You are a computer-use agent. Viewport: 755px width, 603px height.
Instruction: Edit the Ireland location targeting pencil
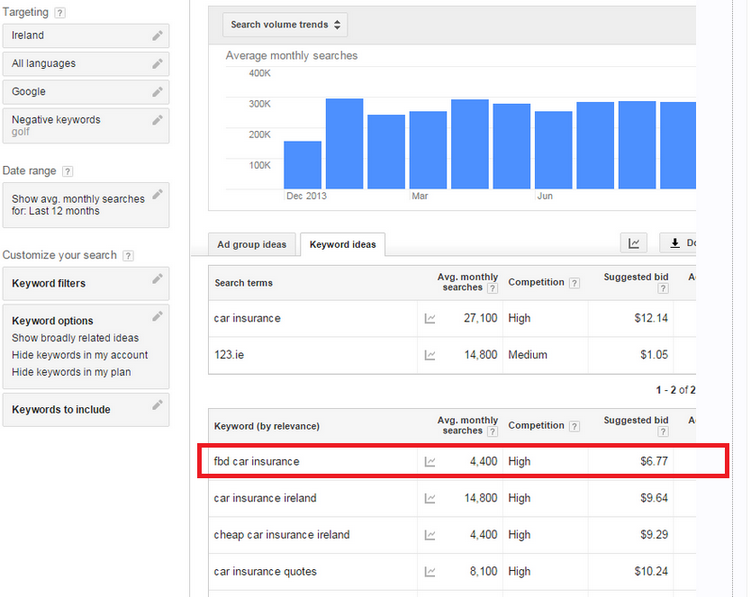tap(157, 36)
